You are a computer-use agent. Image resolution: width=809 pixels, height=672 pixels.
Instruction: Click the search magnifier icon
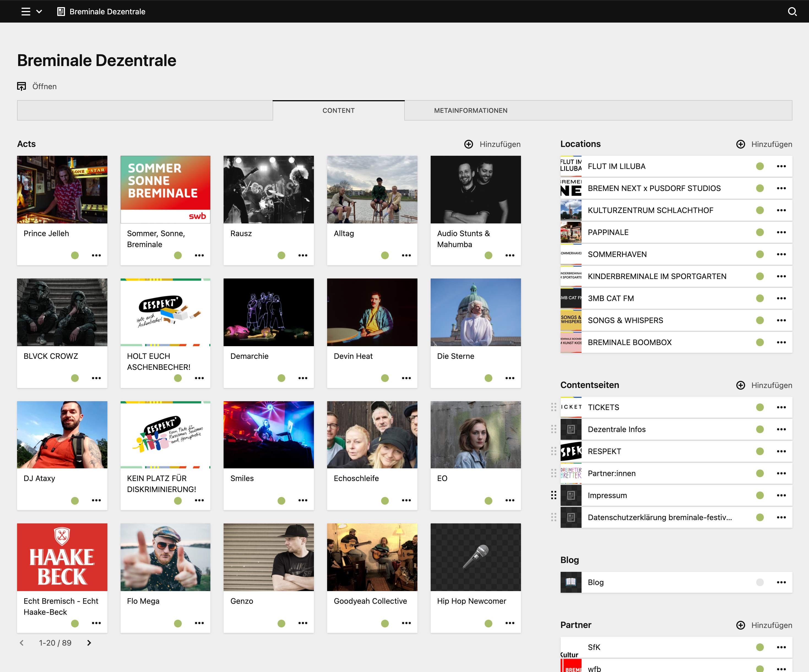792,12
